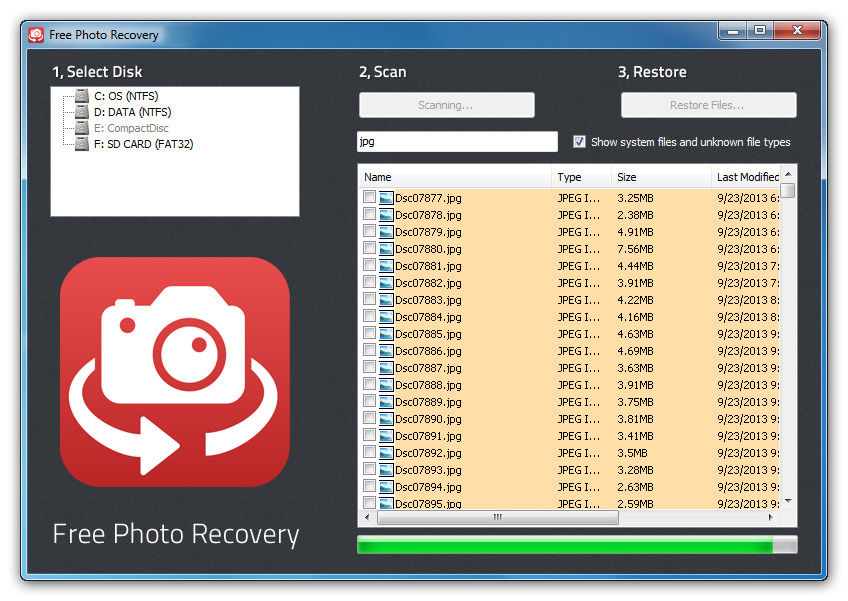Click image icon of Dsc07887.jpg
Viewport: 848px width, 601px height.
(386, 368)
